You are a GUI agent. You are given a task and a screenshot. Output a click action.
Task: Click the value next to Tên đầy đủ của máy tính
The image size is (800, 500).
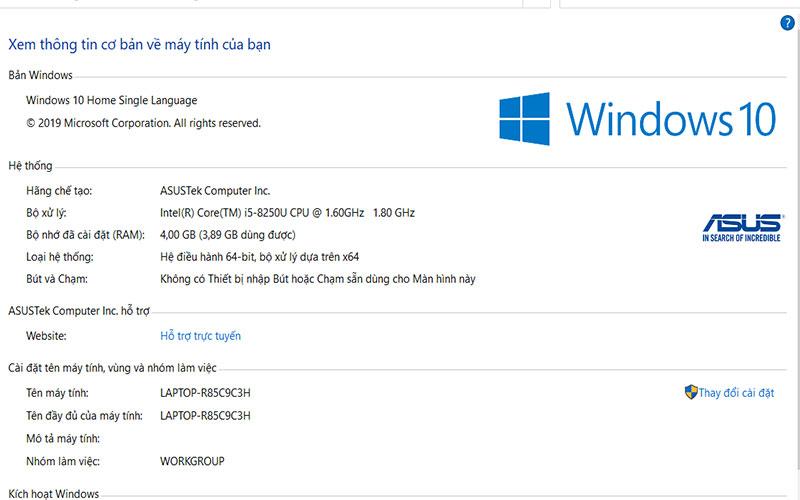tap(205, 416)
